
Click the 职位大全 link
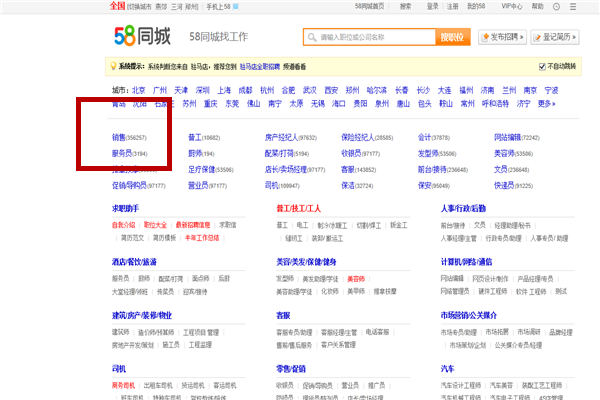155,225
